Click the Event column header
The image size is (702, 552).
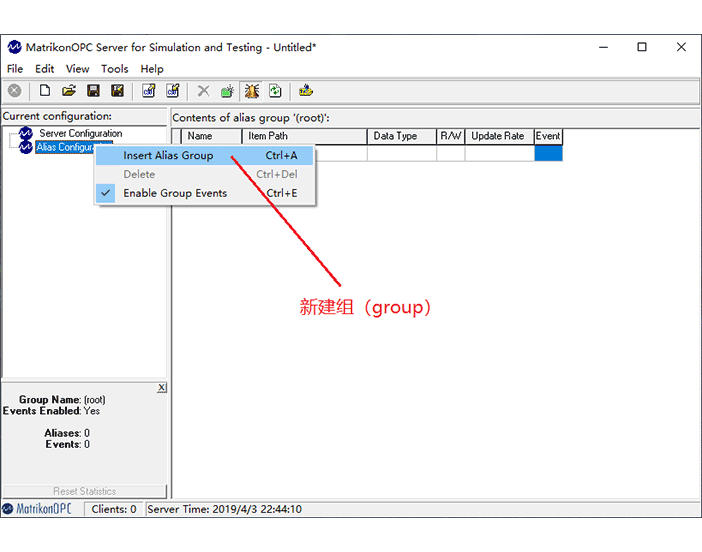pos(548,136)
